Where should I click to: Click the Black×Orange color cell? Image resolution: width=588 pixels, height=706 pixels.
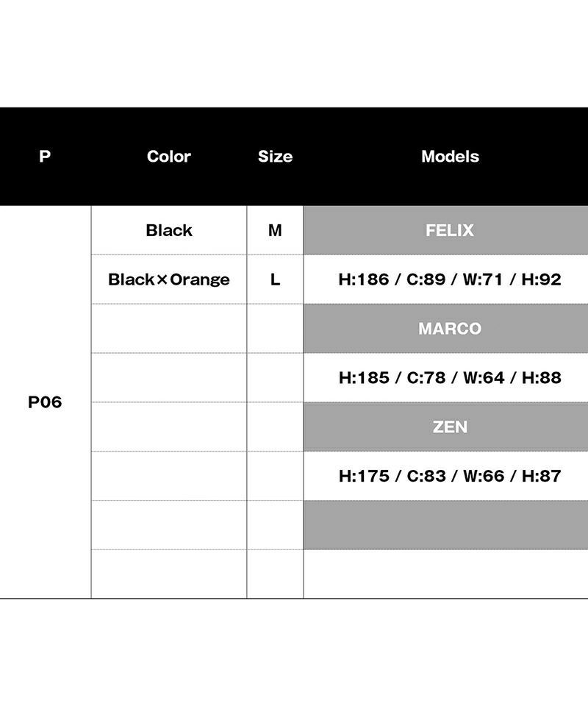click(x=169, y=279)
